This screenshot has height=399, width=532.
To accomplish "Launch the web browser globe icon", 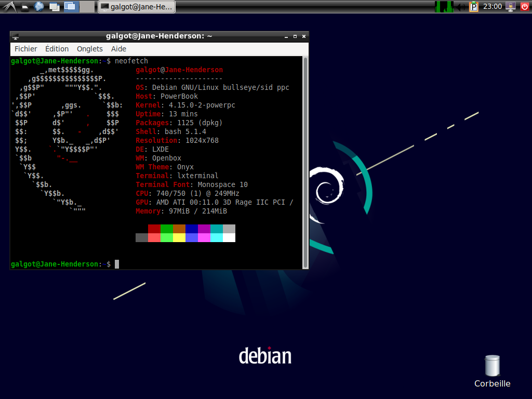I will pos(39,6).
